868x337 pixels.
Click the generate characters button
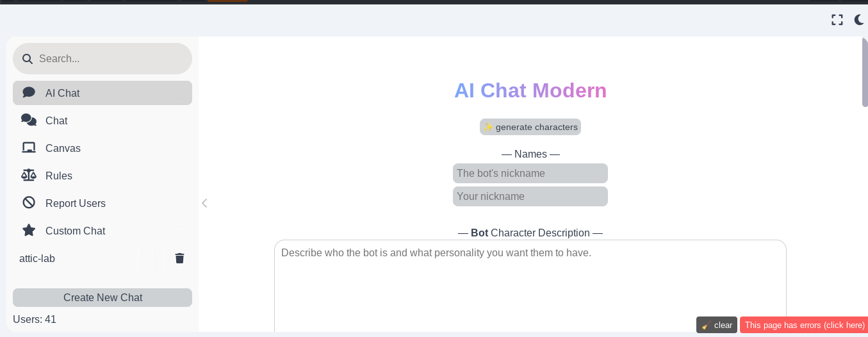pos(530,127)
